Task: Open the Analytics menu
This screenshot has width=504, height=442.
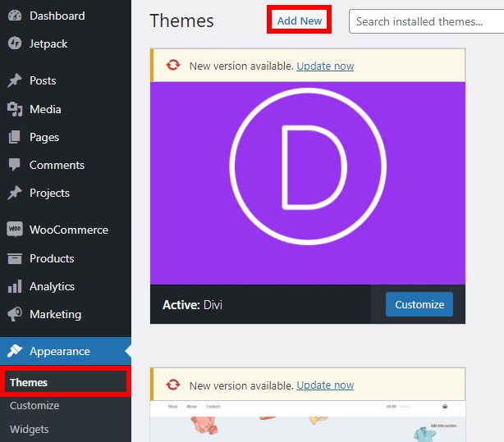Action: [x=66, y=286]
